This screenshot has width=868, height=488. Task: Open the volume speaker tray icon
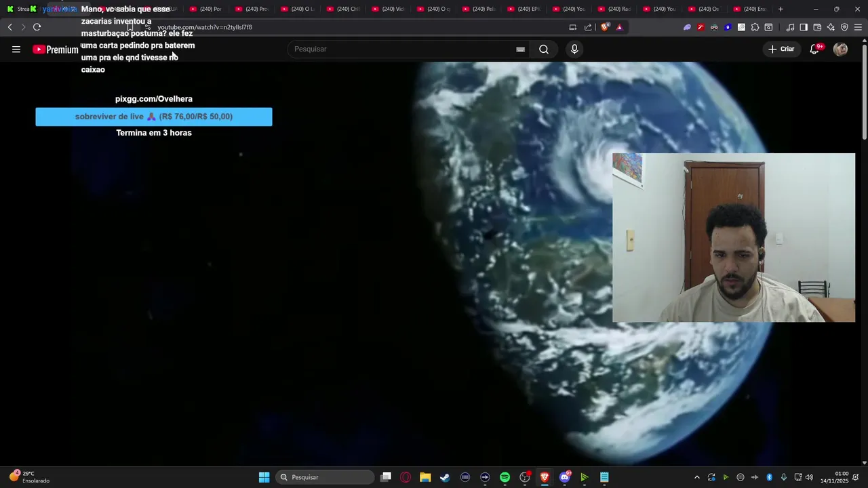pyautogui.click(x=809, y=477)
